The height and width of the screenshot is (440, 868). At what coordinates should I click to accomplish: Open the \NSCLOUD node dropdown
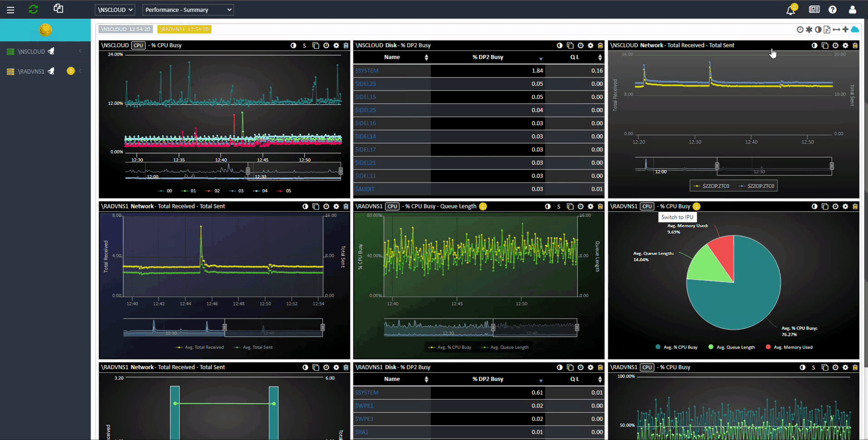pyautogui.click(x=115, y=10)
